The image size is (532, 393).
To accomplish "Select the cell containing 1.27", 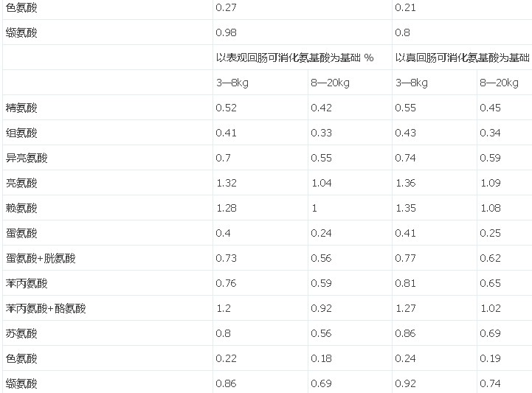I will click(x=407, y=308).
